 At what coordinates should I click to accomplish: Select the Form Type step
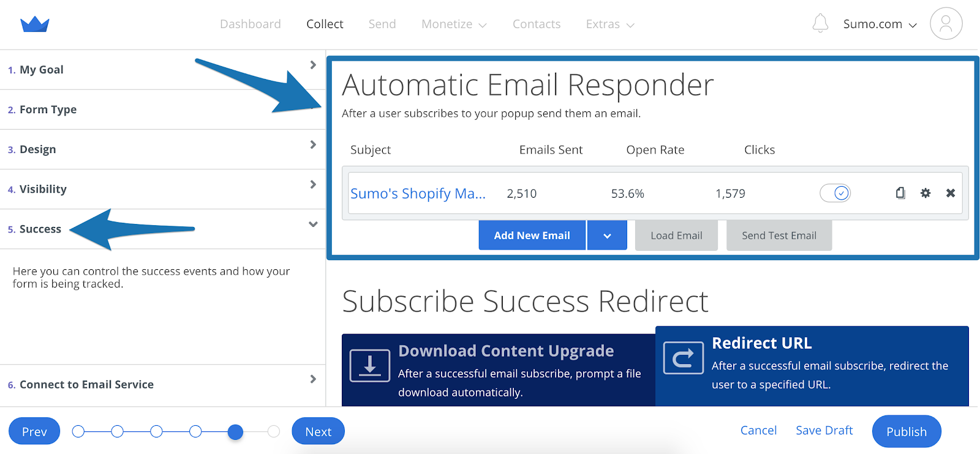[x=162, y=110]
